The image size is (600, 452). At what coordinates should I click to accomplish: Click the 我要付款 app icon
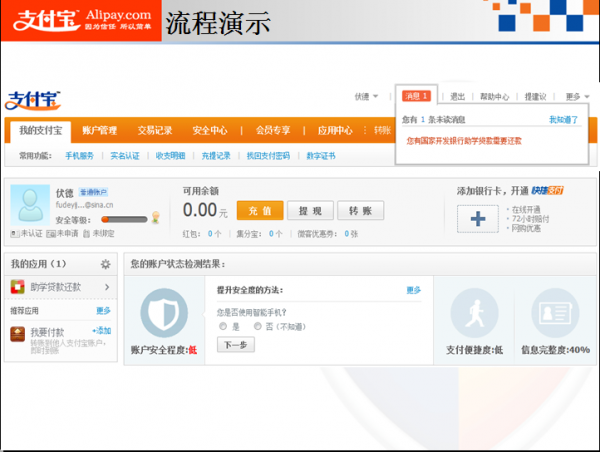17,334
